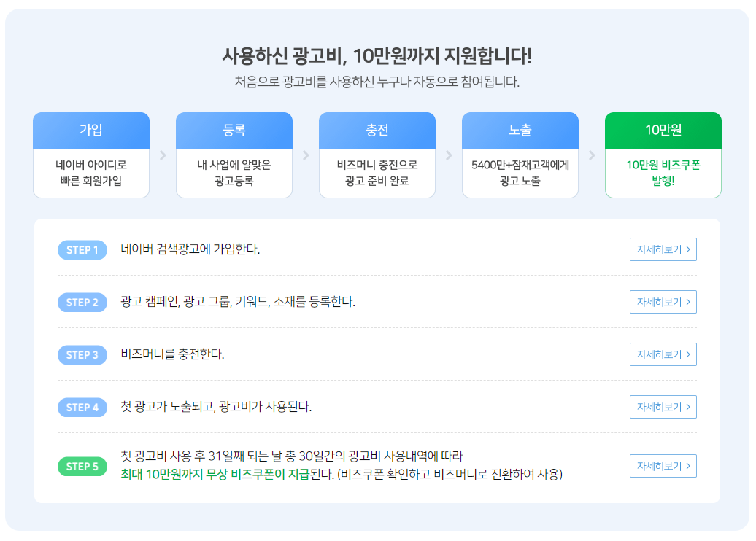Viewport: 756px width, 541px height.
Task: Open 자세히보기 for STEP 3 비즈머니 충전
Action: point(663,354)
